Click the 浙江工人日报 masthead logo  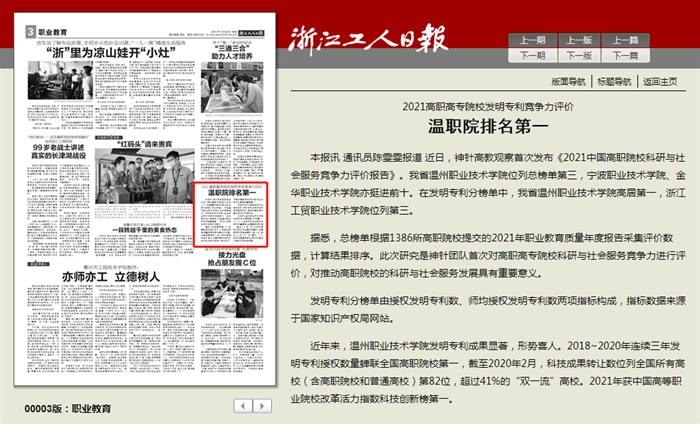367,39
